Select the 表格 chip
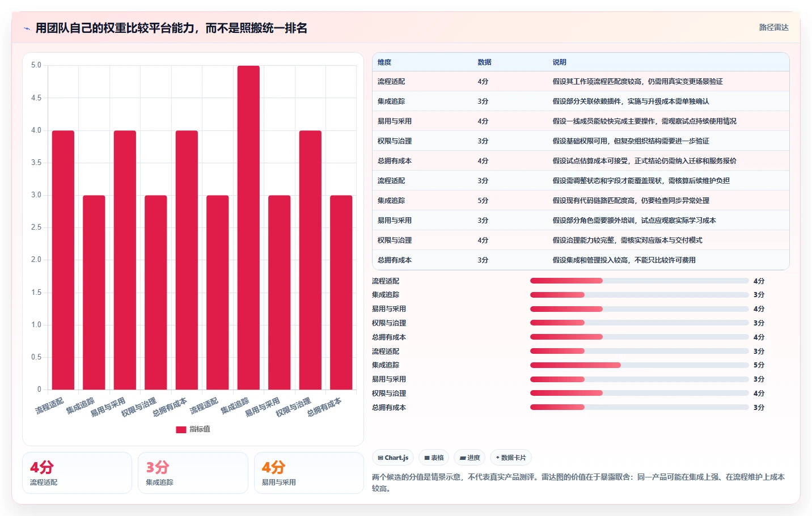 pyautogui.click(x=434, y=458)
